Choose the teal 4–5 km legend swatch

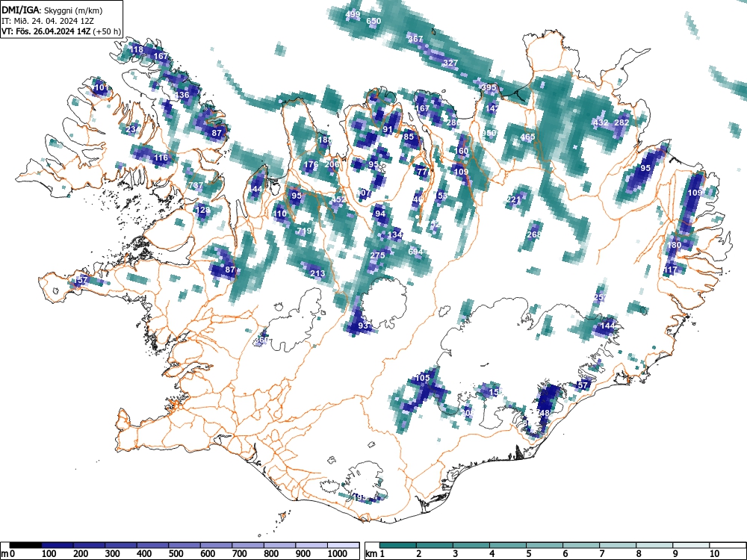508,545
